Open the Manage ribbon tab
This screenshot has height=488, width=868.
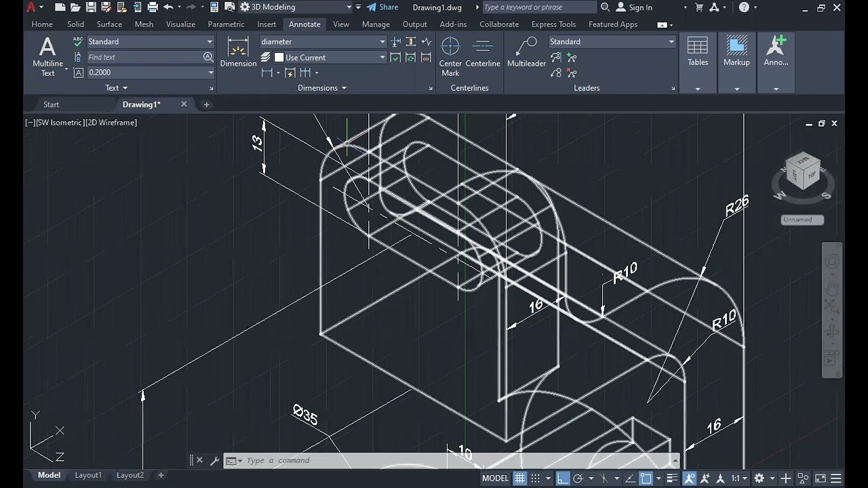[376, 24]
